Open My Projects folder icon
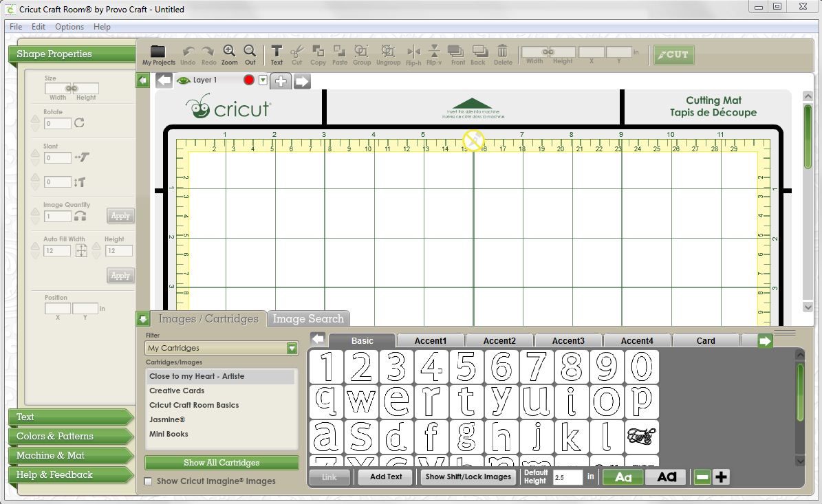Screen dimensions: 822x504 tap(158, 52)
